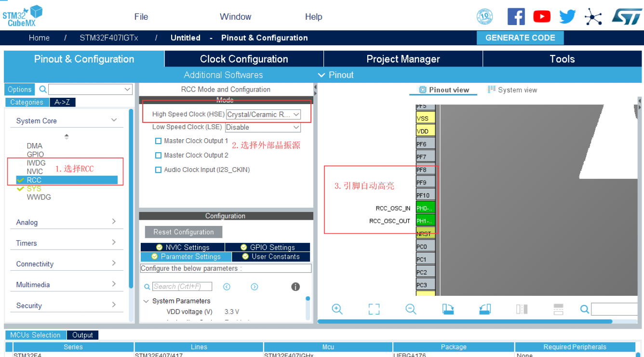Switch to the Tools tab
This screenshot has width=644, height=357.
pyautogui.click(x=562, y=59)
